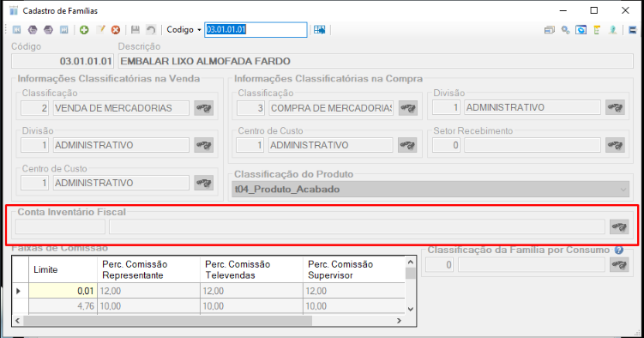Go to the first record
The height and width of the screenshot is (338, 644).
coord(17,29)
